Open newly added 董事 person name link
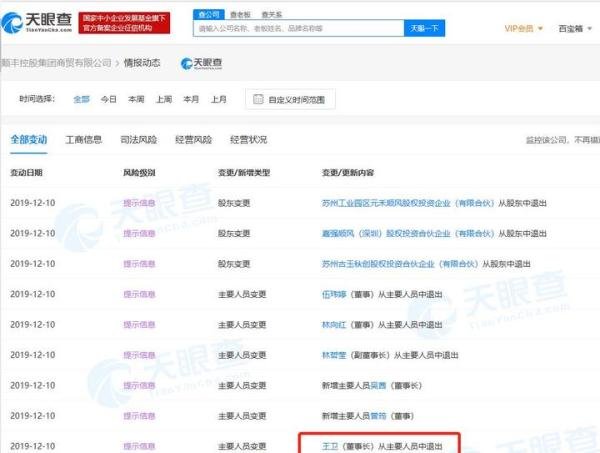Viewport: 600px width, 453px height. [378, 416]
